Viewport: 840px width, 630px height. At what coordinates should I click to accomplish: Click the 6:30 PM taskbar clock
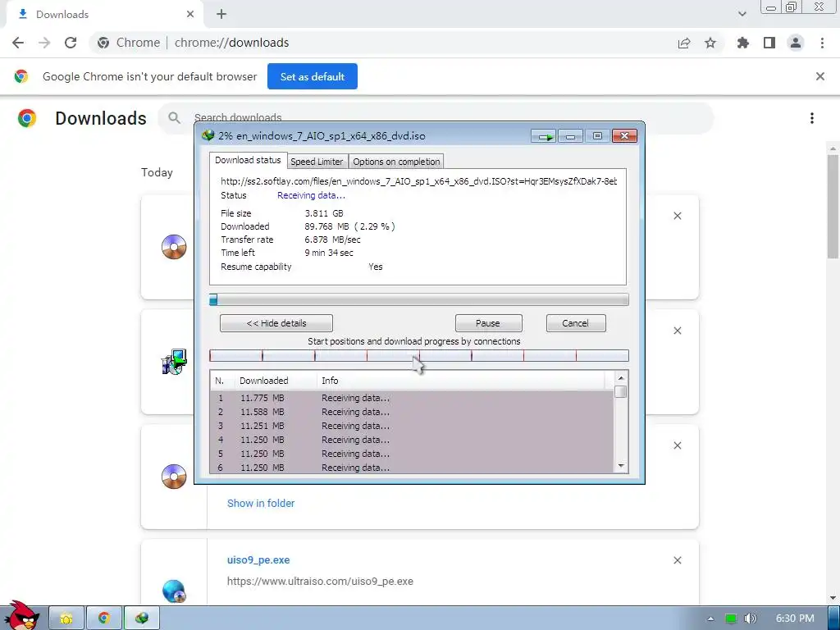[795, 619]
